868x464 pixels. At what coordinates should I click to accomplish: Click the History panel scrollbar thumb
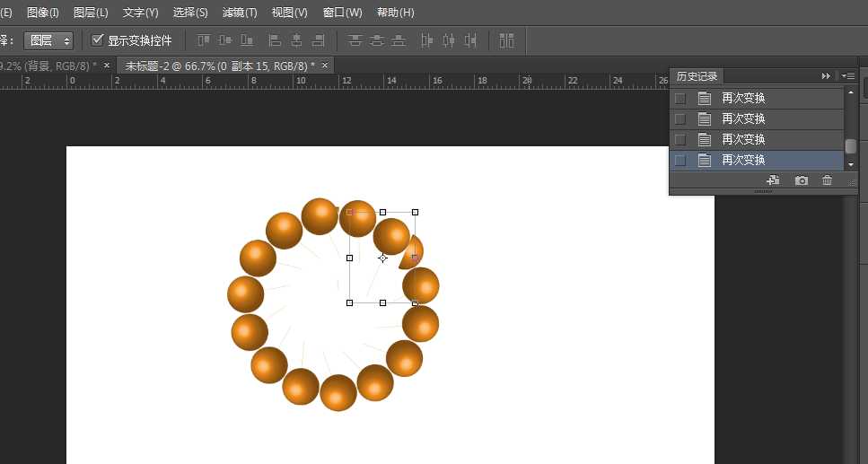850,145
